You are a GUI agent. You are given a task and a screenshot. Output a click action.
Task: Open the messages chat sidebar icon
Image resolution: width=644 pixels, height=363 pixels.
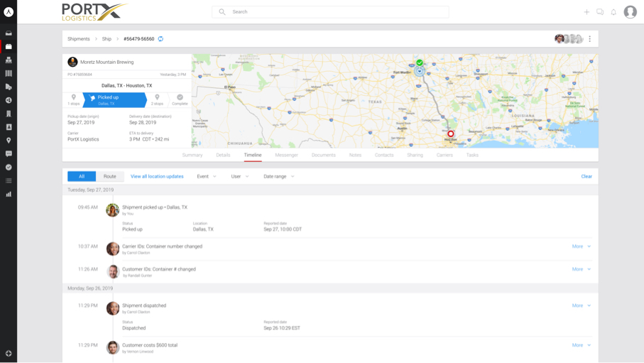[9, 153]
